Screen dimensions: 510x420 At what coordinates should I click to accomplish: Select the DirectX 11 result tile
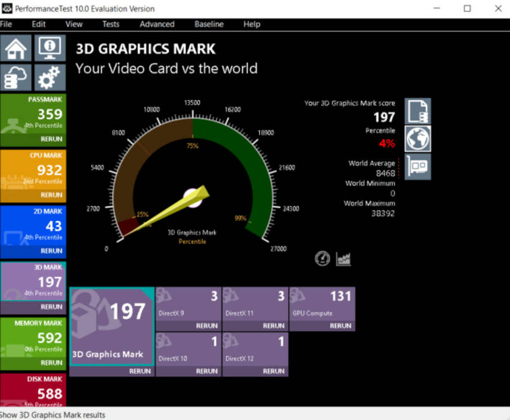pyautogui.click(x=255, y=303)
